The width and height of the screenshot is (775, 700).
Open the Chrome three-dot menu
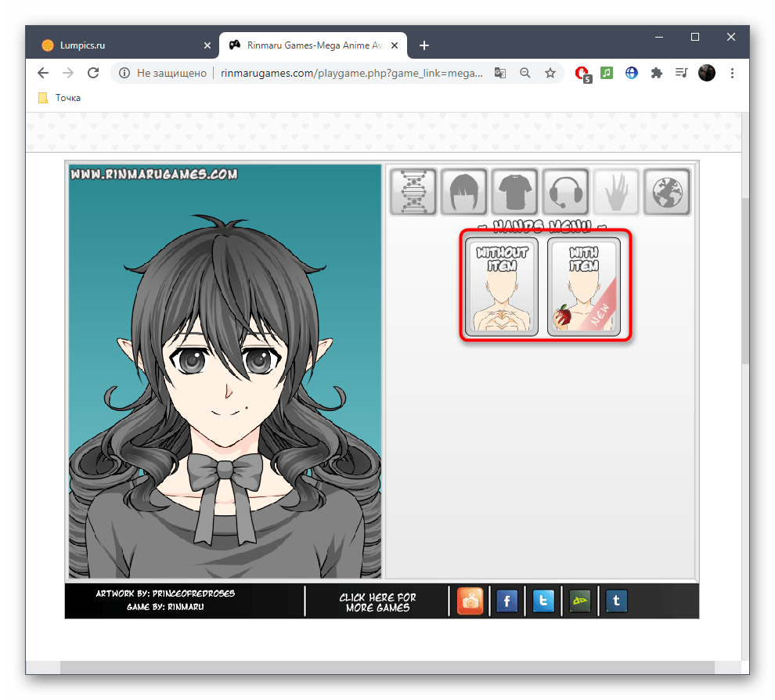(733, 73)
